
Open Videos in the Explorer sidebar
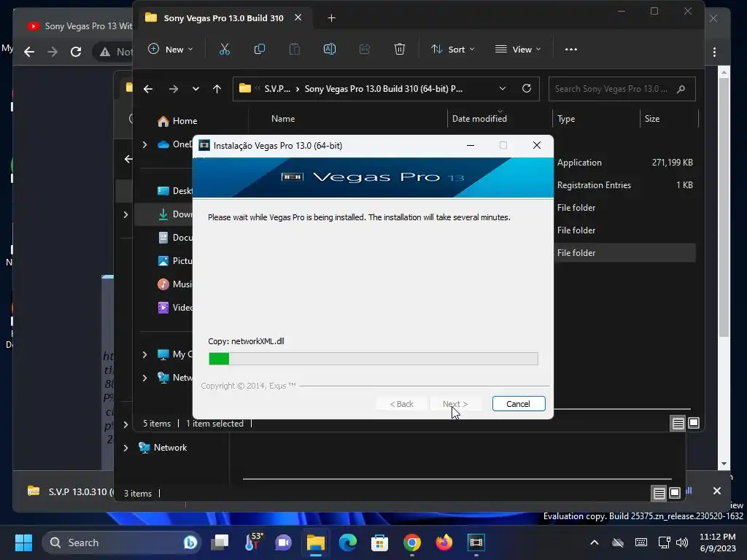coord(175,308)
